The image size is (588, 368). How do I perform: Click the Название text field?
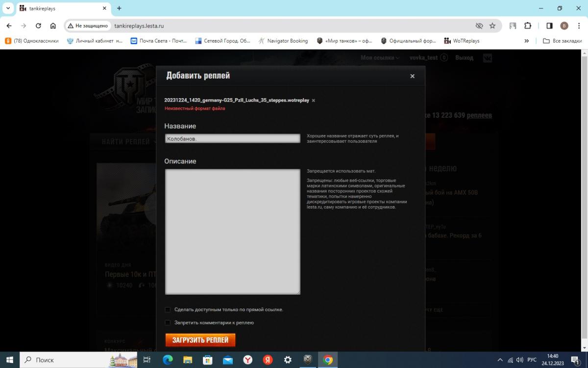233,139
